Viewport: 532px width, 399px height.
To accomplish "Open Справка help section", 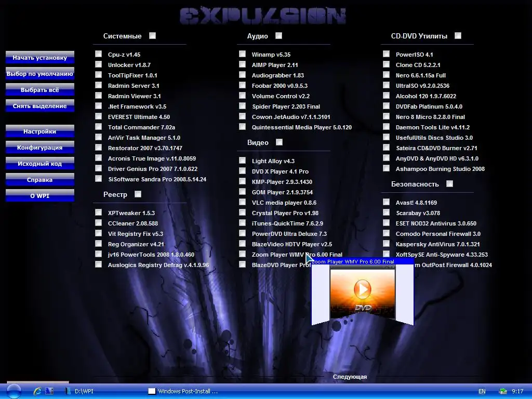I will coord(39,180).
